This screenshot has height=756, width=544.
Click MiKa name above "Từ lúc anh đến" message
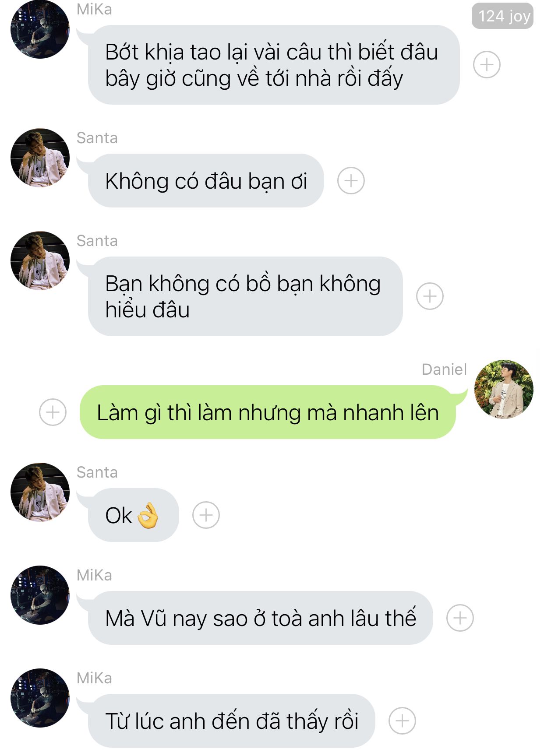point(94,678)
